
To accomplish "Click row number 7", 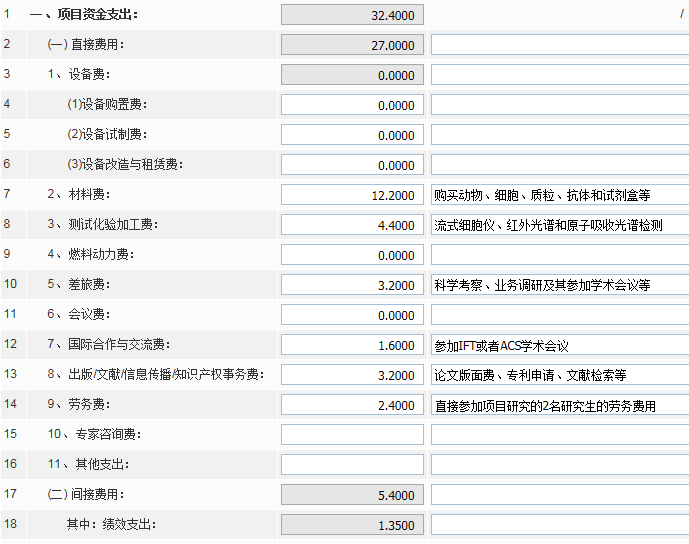I will (7, 194).
